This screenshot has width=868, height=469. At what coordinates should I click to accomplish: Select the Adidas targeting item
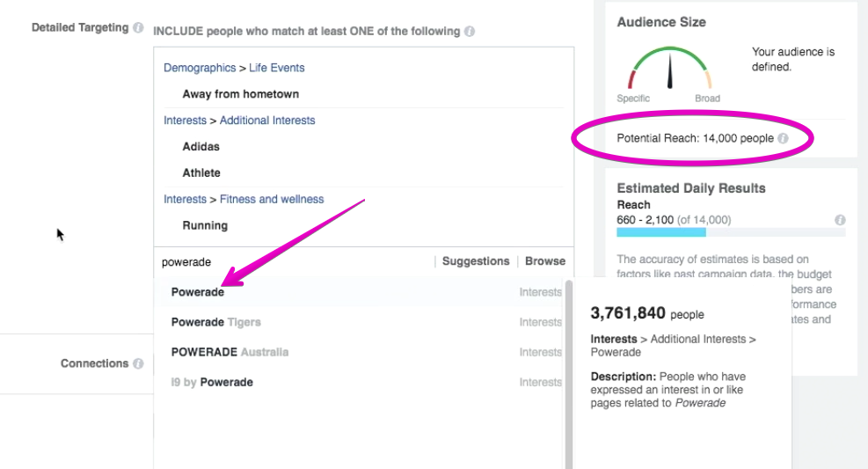201,147
